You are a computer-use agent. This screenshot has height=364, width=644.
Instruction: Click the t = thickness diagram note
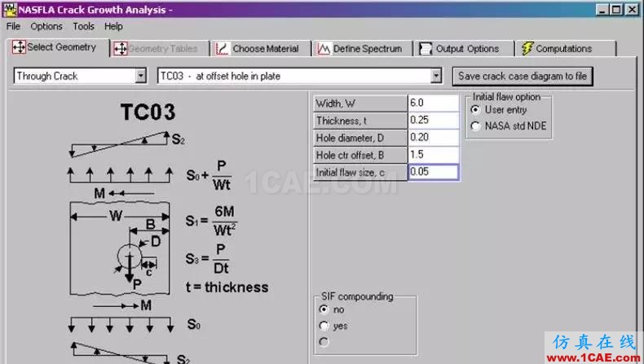[227, 287]
